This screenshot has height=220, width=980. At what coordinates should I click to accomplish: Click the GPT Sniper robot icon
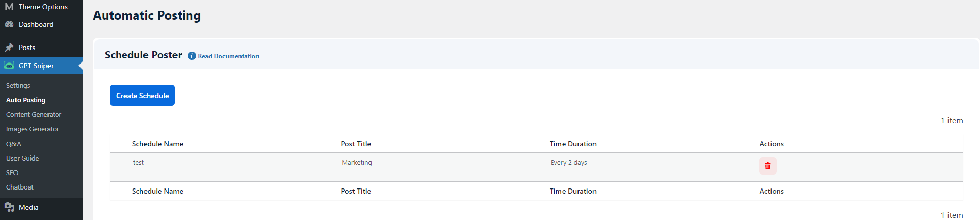[x=9, y=66]
